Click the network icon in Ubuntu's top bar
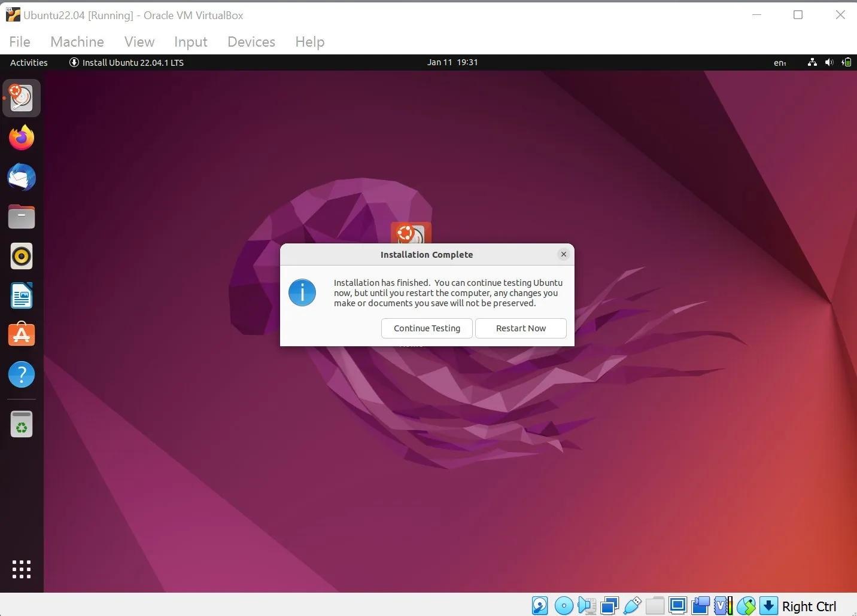This screenshot has height=616, width=857. (812, 62)
